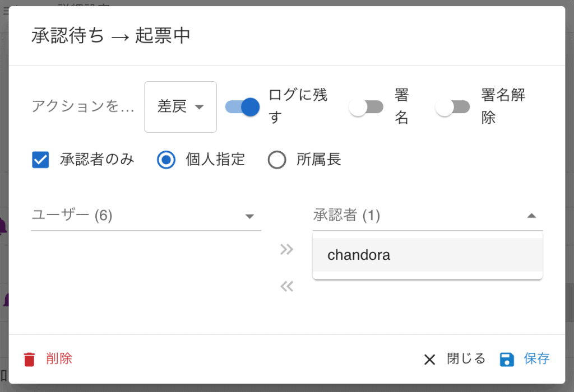The image size is (574, 392).
Task: Collapse the 承認者 (1) dropdown list
Action: 428,216
